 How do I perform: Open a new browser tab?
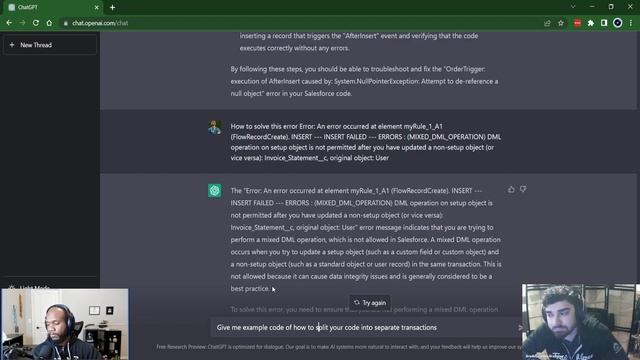tap(112, 7)
